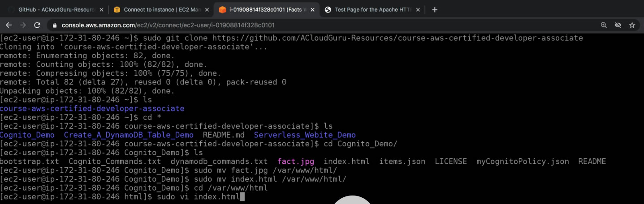
Task: Click the README entry ending the file listing
Action: 592,161
